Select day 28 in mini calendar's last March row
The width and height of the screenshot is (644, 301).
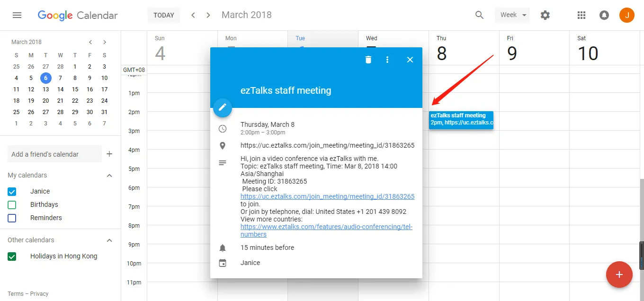point(60,112)
